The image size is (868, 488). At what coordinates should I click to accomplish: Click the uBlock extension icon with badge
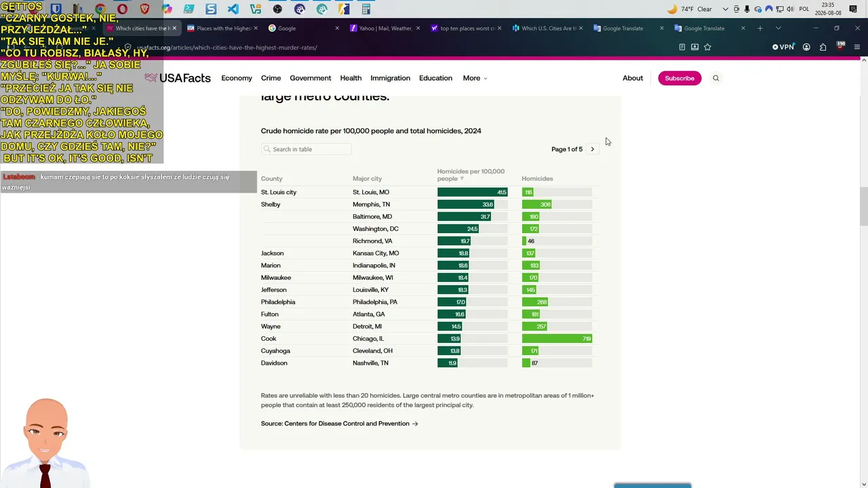840,47
